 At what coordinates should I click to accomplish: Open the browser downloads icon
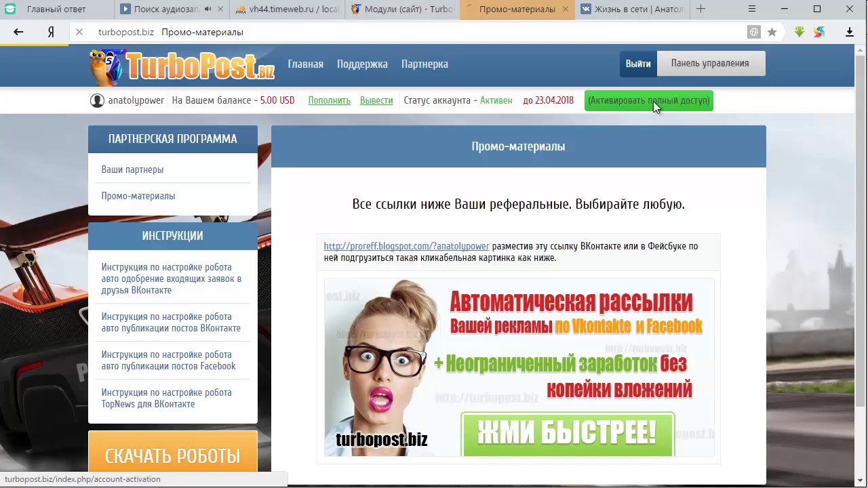849,32
